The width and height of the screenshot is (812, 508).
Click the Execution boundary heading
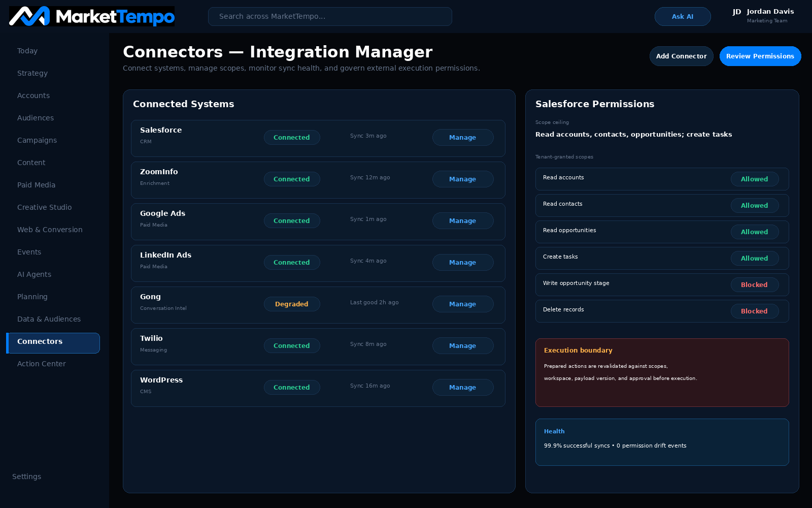click(x=578, y=350)
